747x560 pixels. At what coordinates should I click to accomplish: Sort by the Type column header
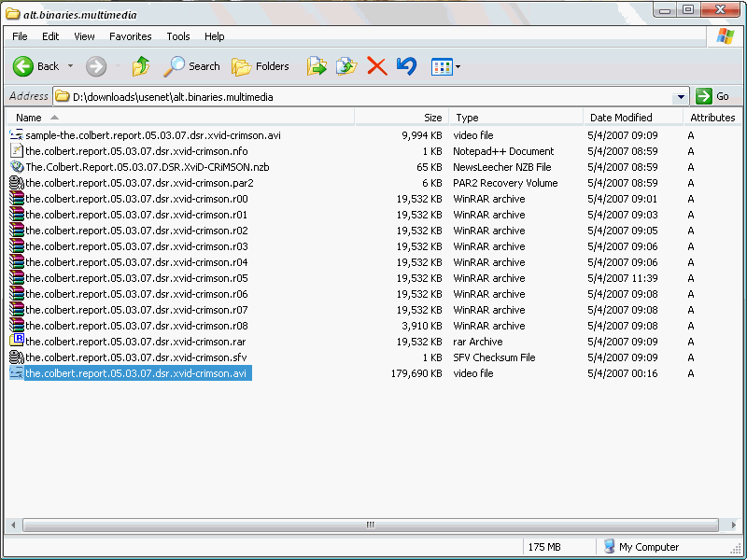[x=516, y=118]
